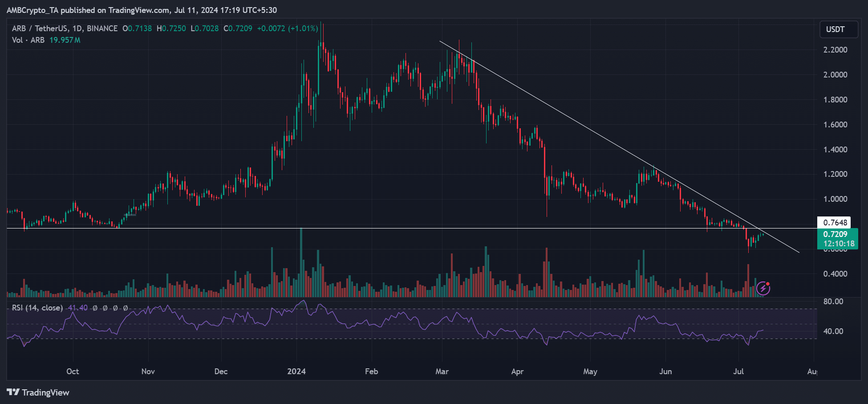The height and width of the screenshot is (404, 868).
Task: Click the Oct label on time axis
Action: click(x=73, y=371)
